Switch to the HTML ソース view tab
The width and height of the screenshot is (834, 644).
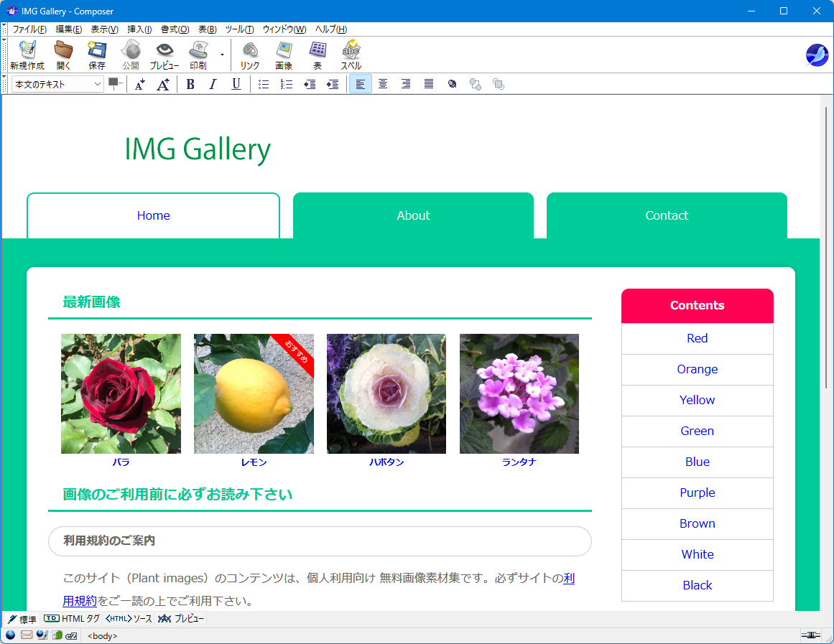click(x=129, y=618)
